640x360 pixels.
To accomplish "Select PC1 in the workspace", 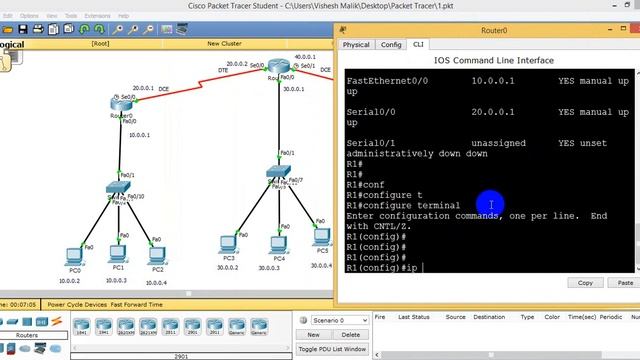I will [x=118, y=254].
